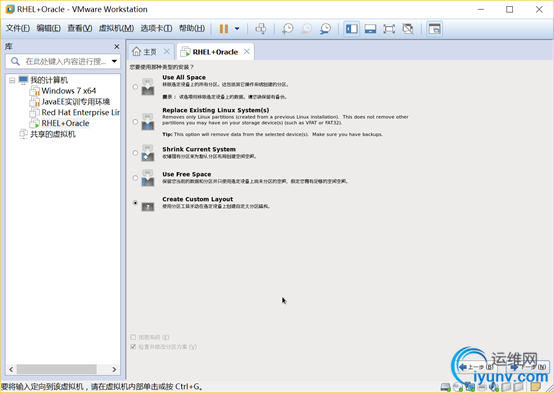Pause the virtual machine
Viewport: 554px width, 393px height.
click(x=224, y=29)
